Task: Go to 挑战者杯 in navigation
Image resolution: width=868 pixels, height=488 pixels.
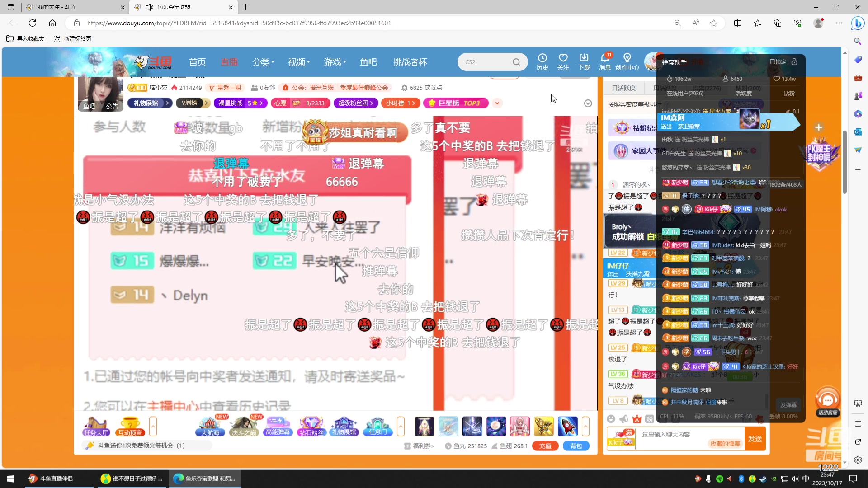Action: click(x=410, y=62)
